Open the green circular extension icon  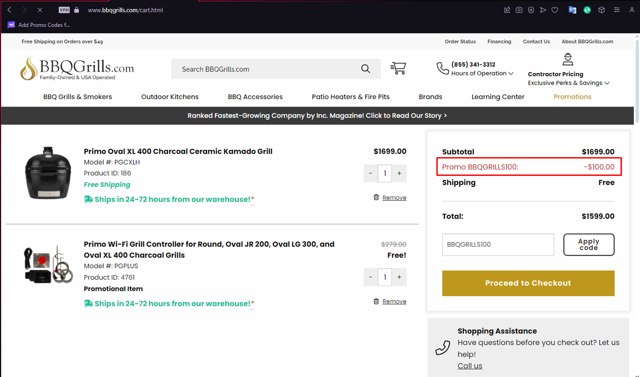click(587, 10)
